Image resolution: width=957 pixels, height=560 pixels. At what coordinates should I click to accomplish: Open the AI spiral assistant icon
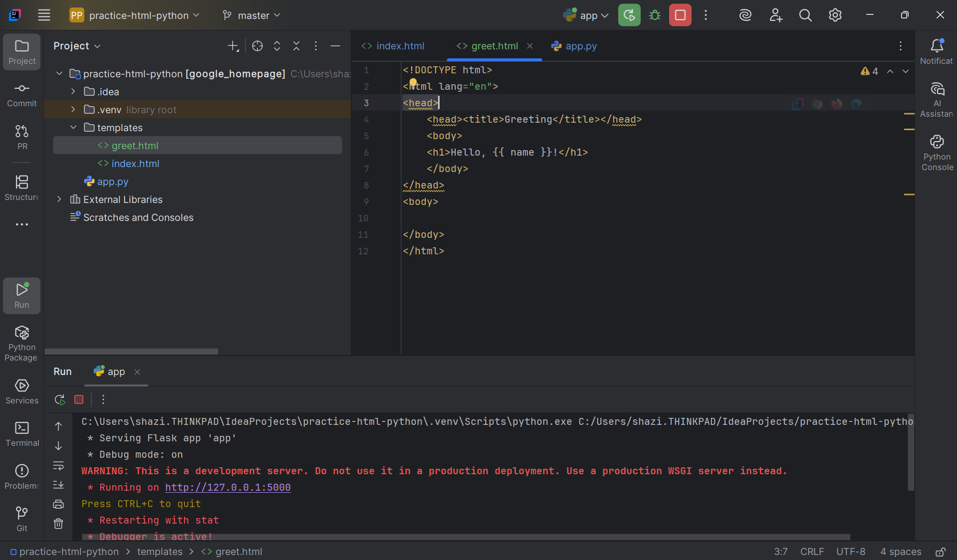click(745, 15)
